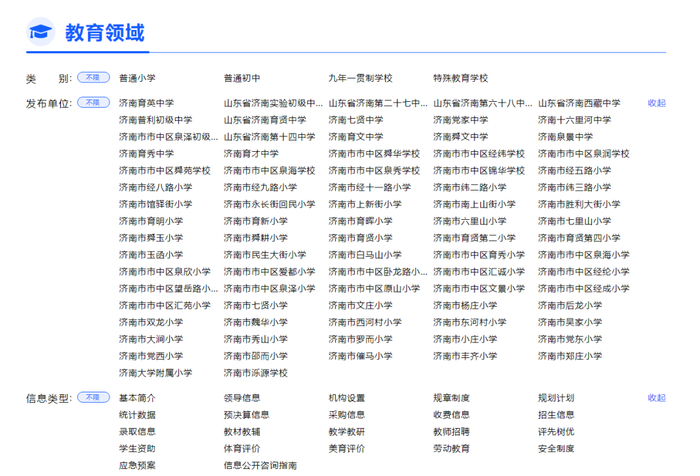Screen dimensions: 700x476
Task: Click 机构设置 information type
Action: click(347, 398)
